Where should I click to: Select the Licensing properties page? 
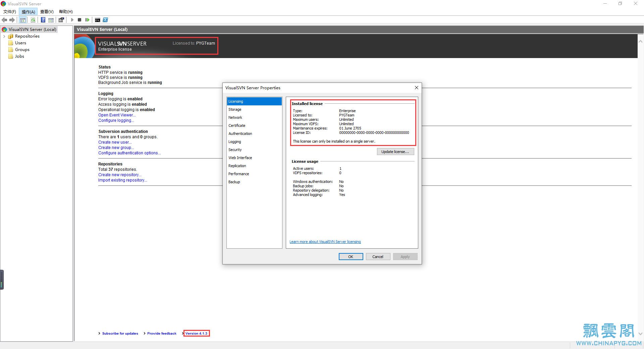(254, 101)
